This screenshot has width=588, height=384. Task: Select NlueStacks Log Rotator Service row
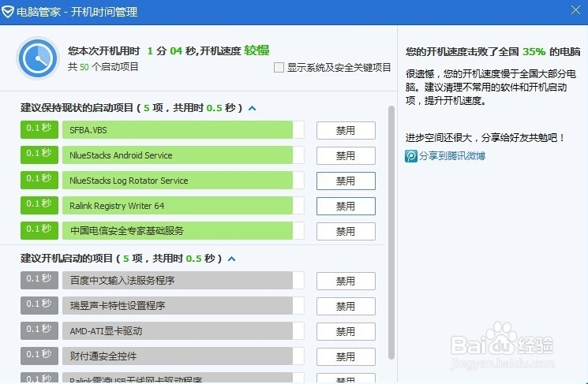[183, 181]
